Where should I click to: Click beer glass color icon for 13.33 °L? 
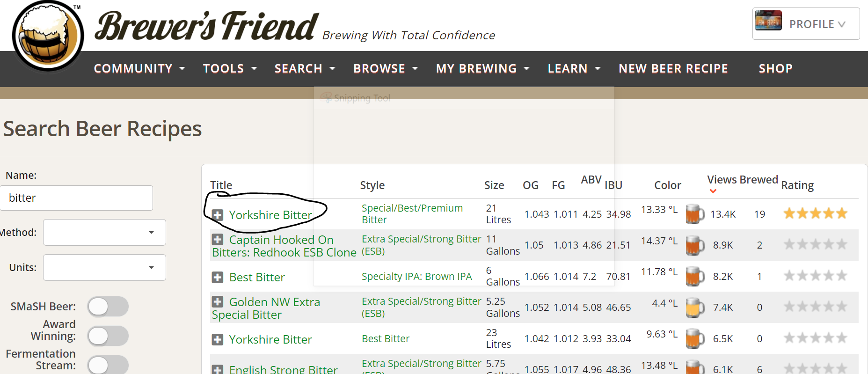695,214
